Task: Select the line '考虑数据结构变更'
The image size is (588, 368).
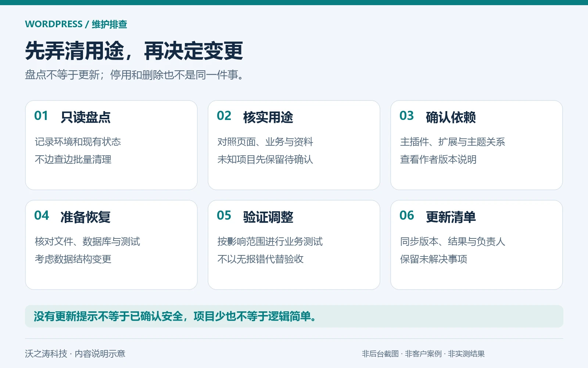Action: [x=73, y=259]
